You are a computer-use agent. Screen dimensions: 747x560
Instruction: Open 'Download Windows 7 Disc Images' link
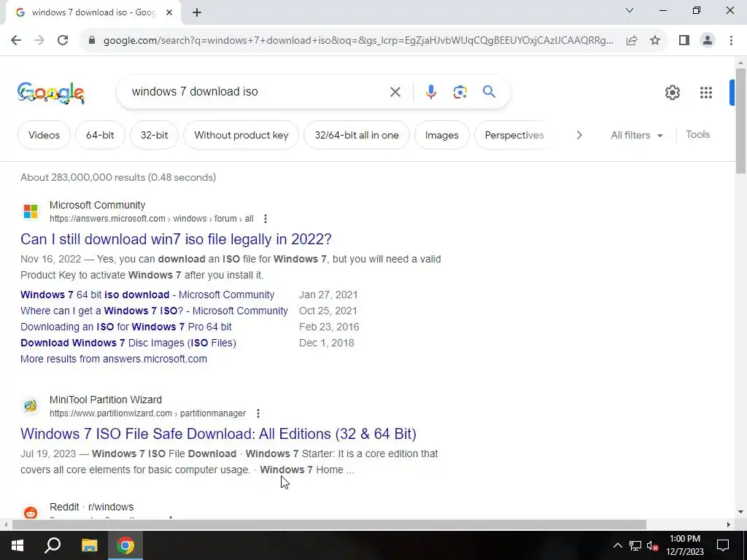[128, 343]
